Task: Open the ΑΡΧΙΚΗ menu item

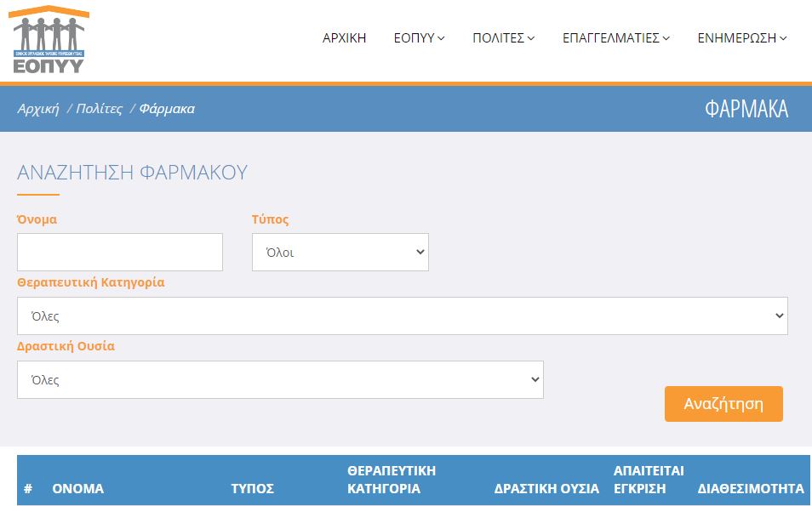Action: click(344, 37)
